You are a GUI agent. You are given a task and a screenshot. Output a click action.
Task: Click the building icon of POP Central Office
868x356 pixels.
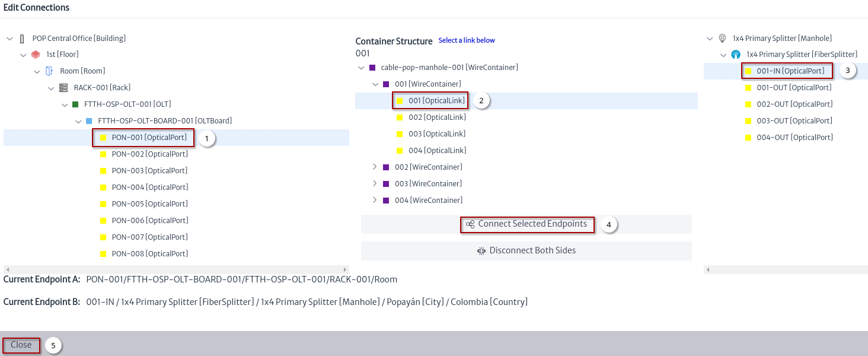(23, 39)
